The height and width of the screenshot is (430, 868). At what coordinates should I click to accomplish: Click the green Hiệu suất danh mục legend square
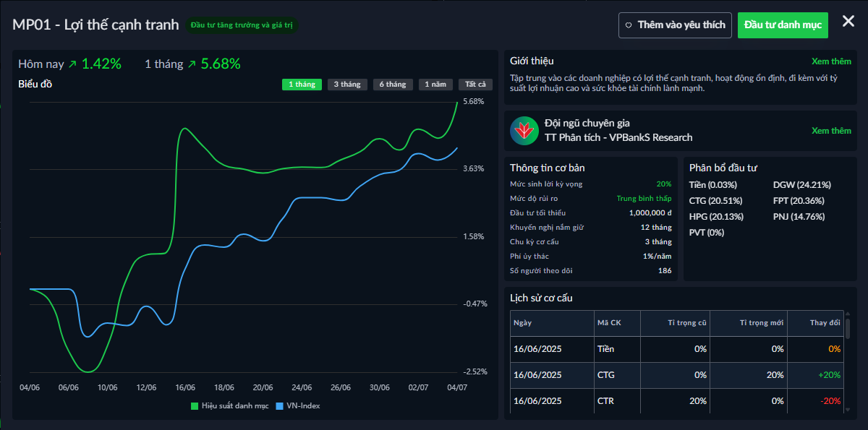(194, 406)
